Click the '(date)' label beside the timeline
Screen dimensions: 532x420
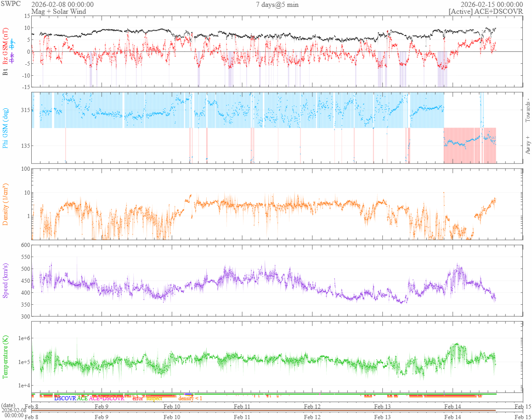click(8, 405)
